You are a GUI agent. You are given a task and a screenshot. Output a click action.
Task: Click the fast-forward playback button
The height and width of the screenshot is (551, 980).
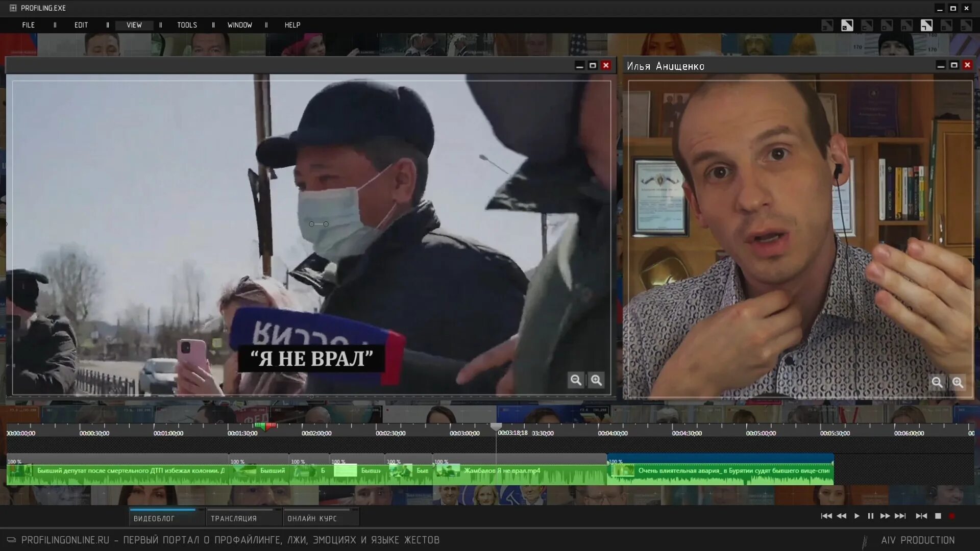(885, 516)
